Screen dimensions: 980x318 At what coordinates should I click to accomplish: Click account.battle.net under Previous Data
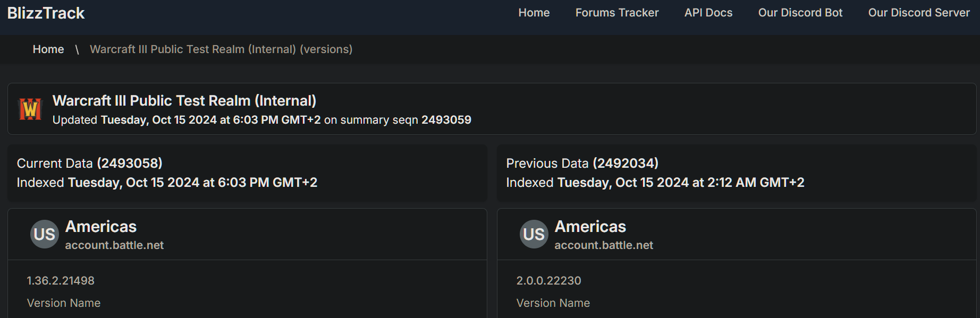tap(604, 245)
